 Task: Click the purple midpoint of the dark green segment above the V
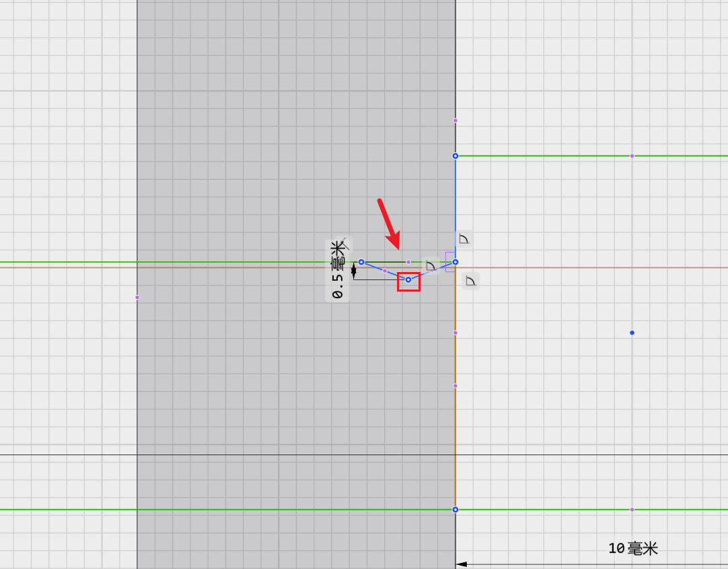point(408,262)
